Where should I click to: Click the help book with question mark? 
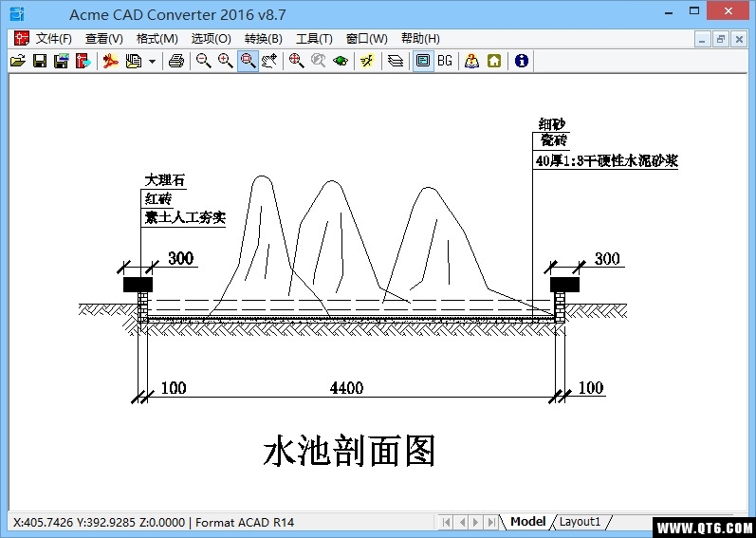pyautogui.click(x=471, y=61)
